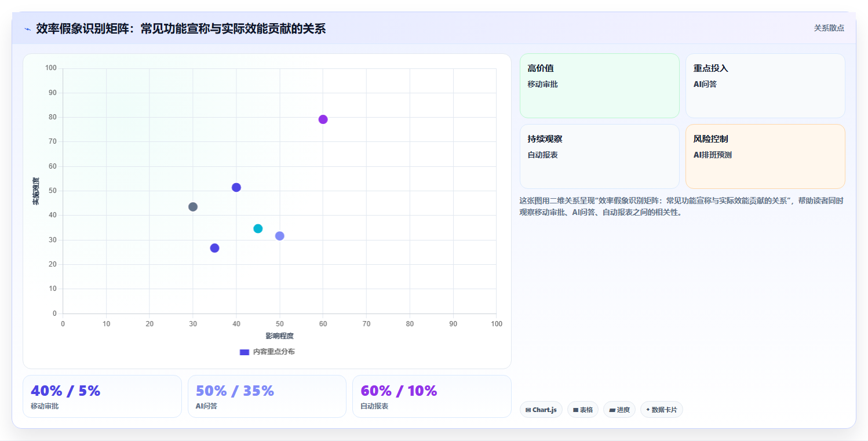The width and height of the screenshot is (868, 441).
Task: Click the 实施难度 y-axis title
Action: point(36,191)
